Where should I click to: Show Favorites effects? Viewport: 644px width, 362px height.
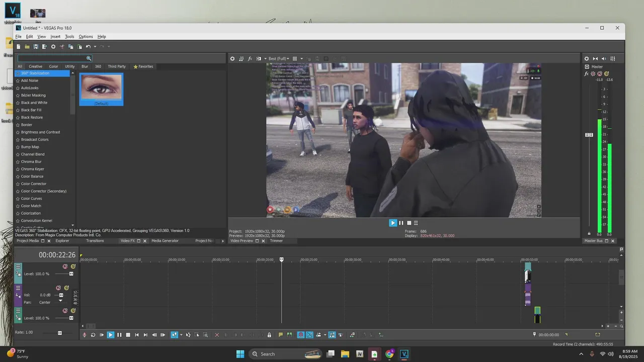[x=143, y=66]
